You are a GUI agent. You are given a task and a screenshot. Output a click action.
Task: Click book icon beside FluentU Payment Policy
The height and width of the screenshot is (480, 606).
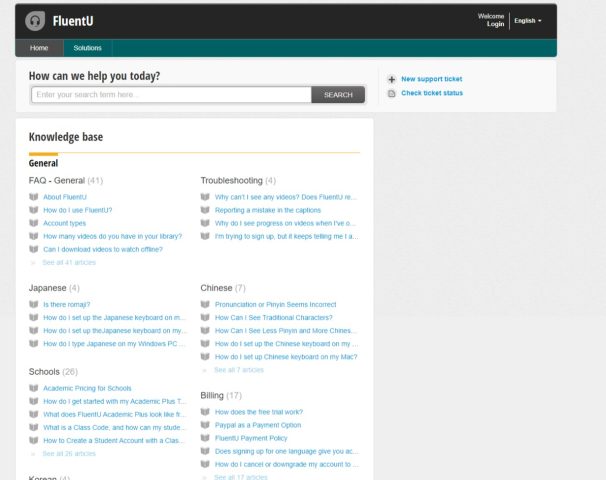[x=205, y=438]
